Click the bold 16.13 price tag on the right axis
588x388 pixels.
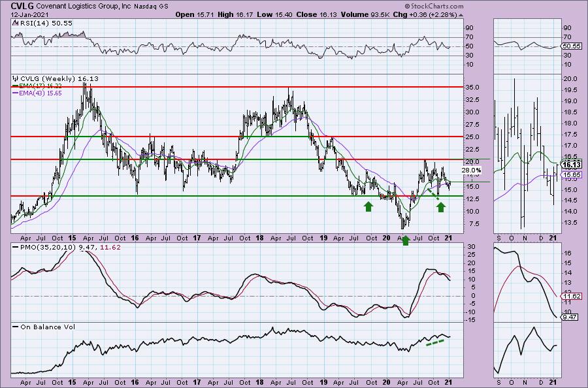coord(572,165)
